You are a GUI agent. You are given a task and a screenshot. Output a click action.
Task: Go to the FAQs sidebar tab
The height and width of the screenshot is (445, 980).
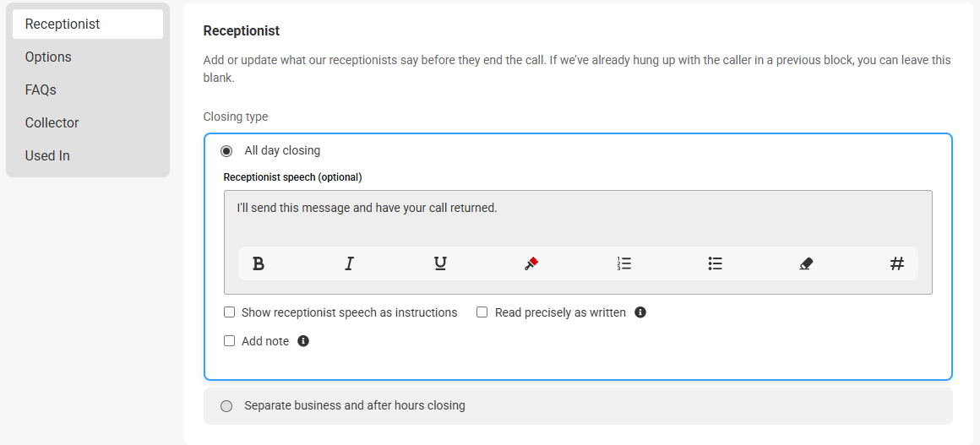(88, 90)
